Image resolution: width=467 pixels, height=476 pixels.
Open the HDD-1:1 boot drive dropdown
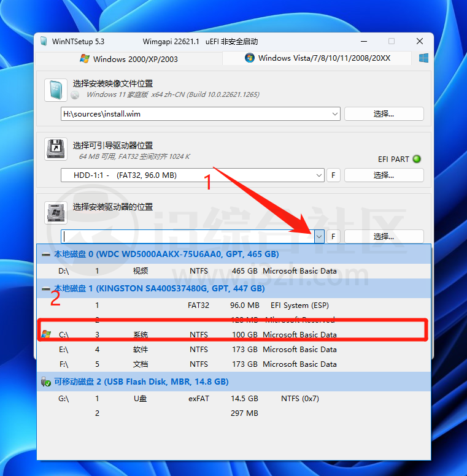tap(319, 175)
